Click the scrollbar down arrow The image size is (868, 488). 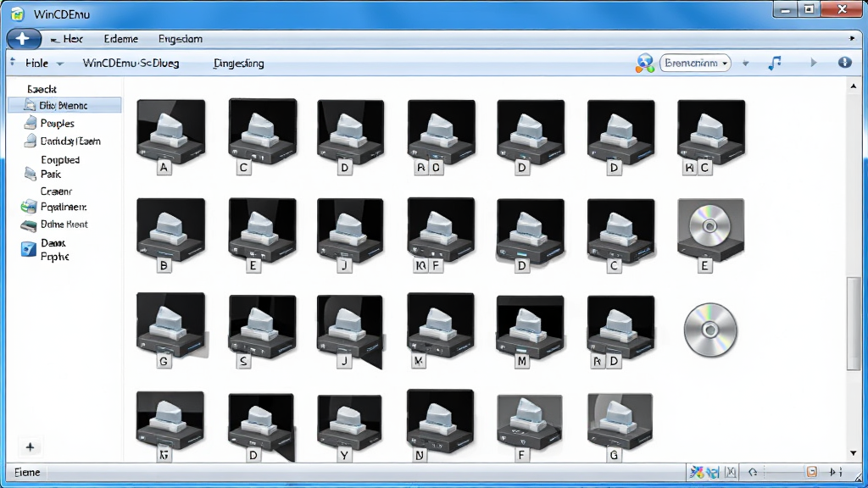(853, 453)
